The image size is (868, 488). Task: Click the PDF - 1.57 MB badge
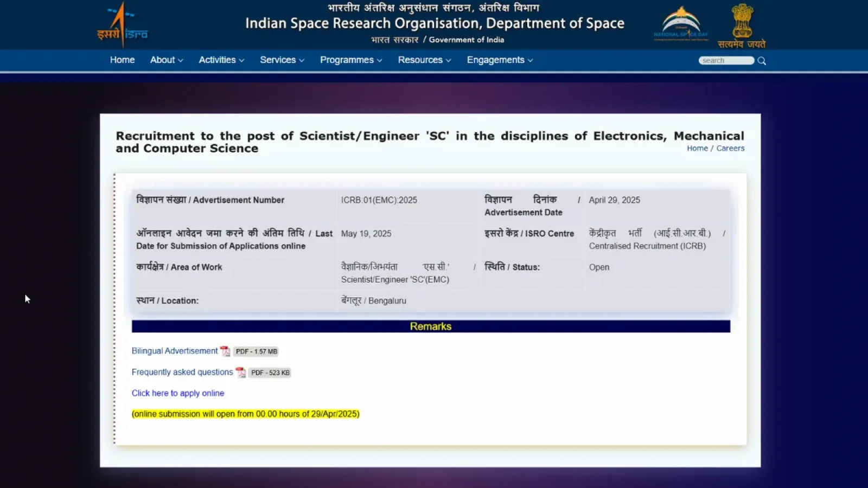coord(256,351)
